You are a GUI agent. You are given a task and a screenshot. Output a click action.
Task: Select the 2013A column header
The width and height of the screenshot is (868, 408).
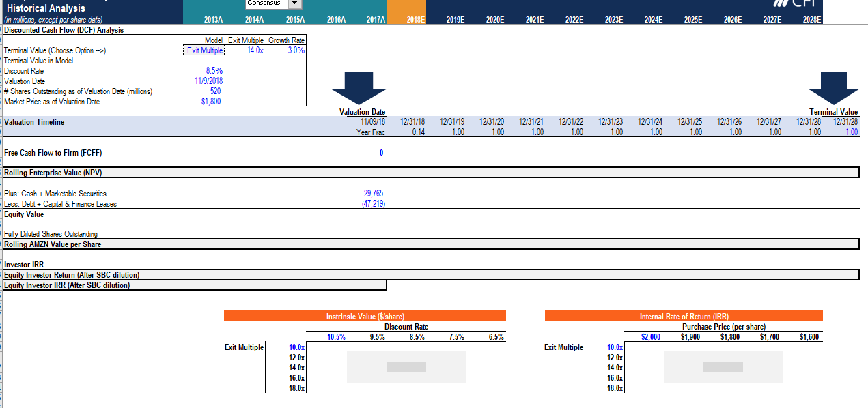pyautogui.click(x=212, y=20)
